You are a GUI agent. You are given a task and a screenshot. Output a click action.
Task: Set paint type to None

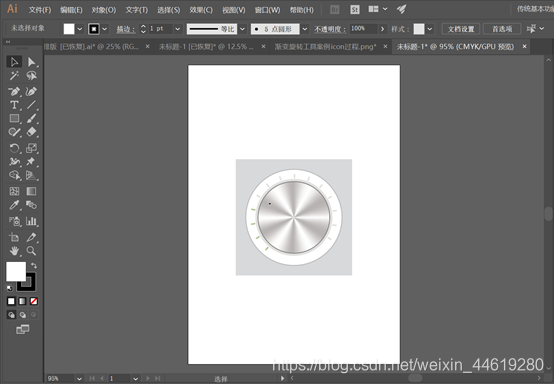tap(34, 301)
